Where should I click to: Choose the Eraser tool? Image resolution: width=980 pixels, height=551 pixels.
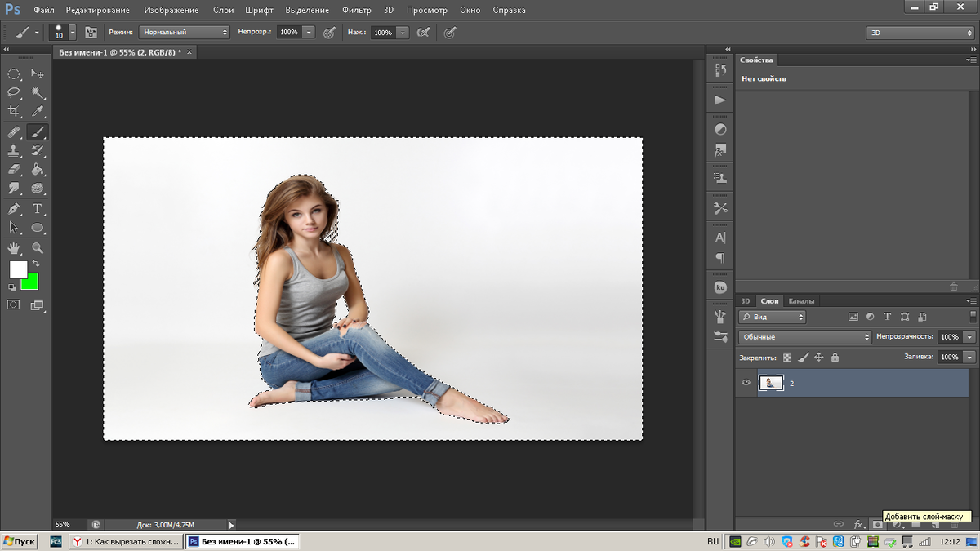click(14, 170)
